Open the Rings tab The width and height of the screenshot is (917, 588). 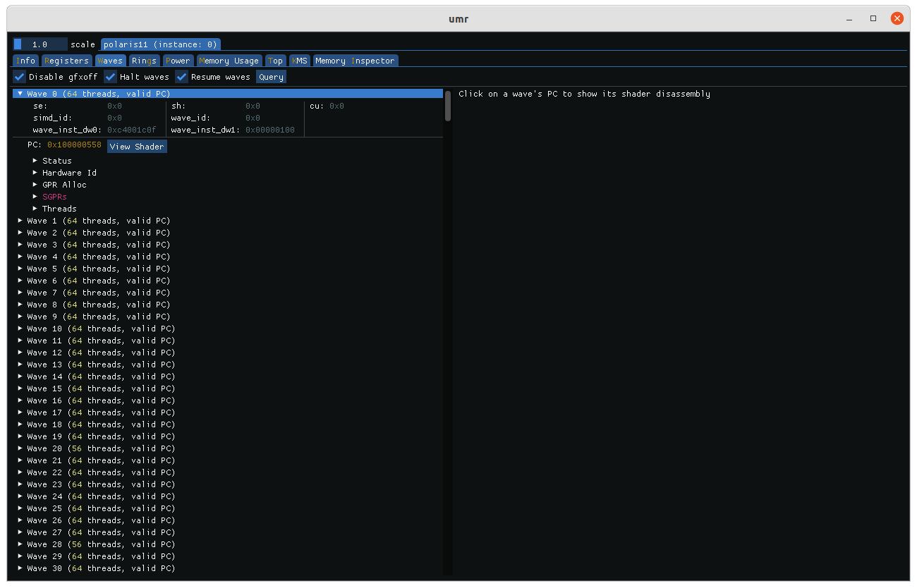coord(145,61)
